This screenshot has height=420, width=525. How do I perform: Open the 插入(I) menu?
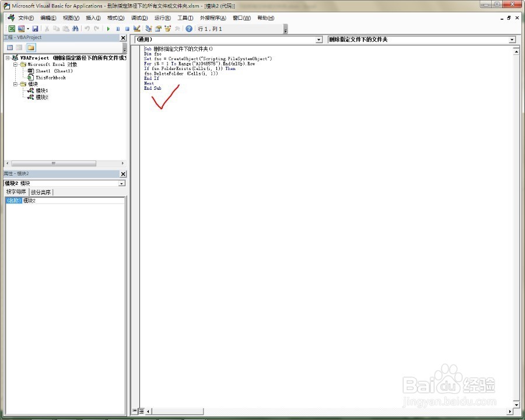(x=93, y=17)
